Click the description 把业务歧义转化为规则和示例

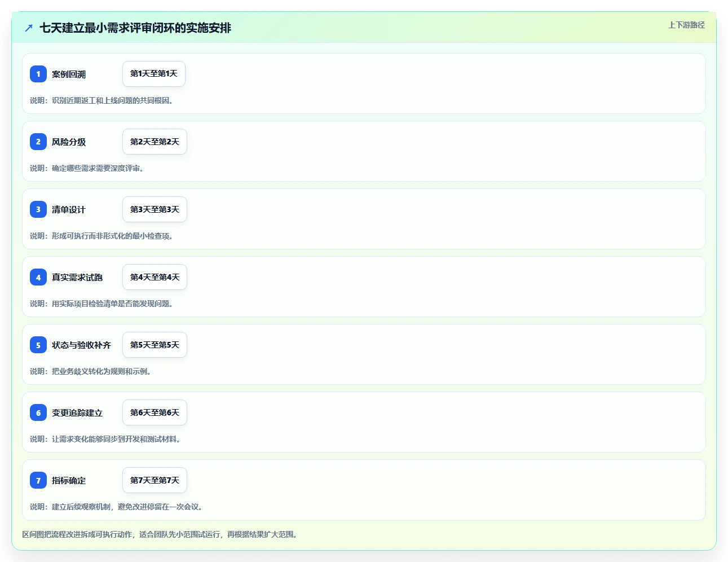102,371
